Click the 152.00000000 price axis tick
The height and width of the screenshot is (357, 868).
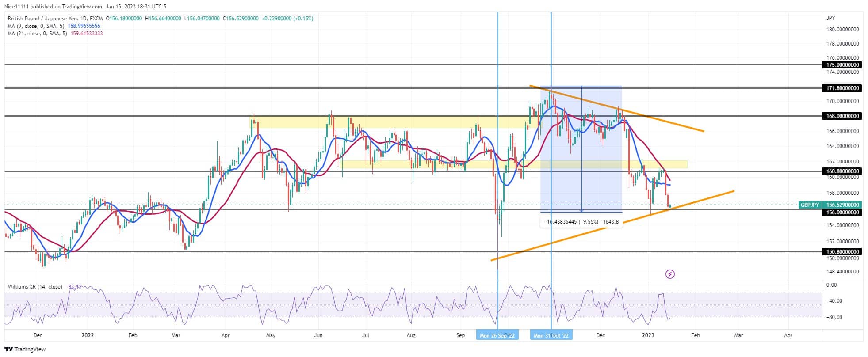click(842, 242)
